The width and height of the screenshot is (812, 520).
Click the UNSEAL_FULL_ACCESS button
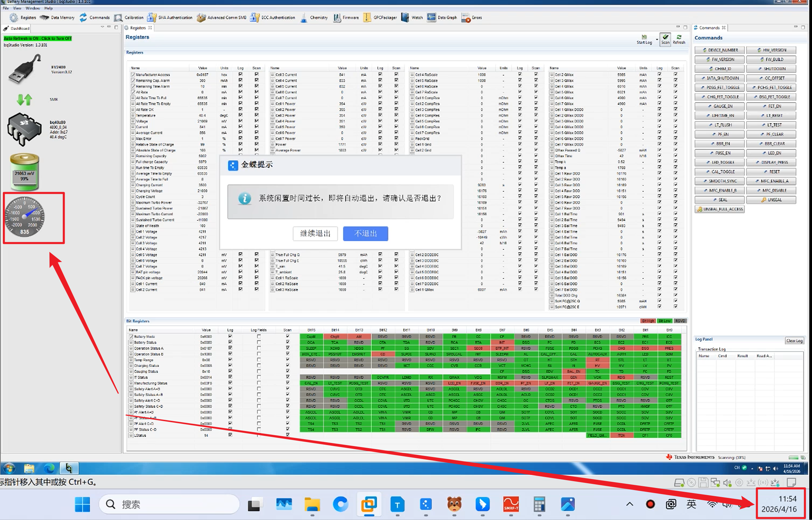[720, 209]
